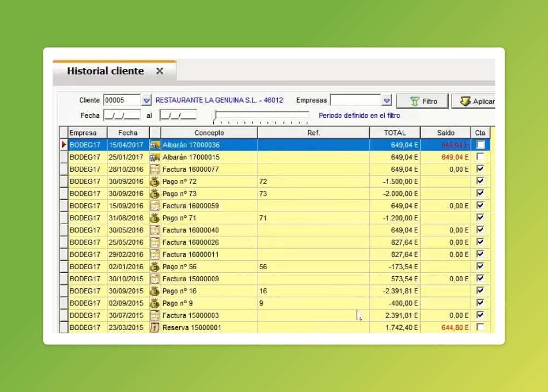Click the money bag icon for Pago nº 71

coord(155,218)
